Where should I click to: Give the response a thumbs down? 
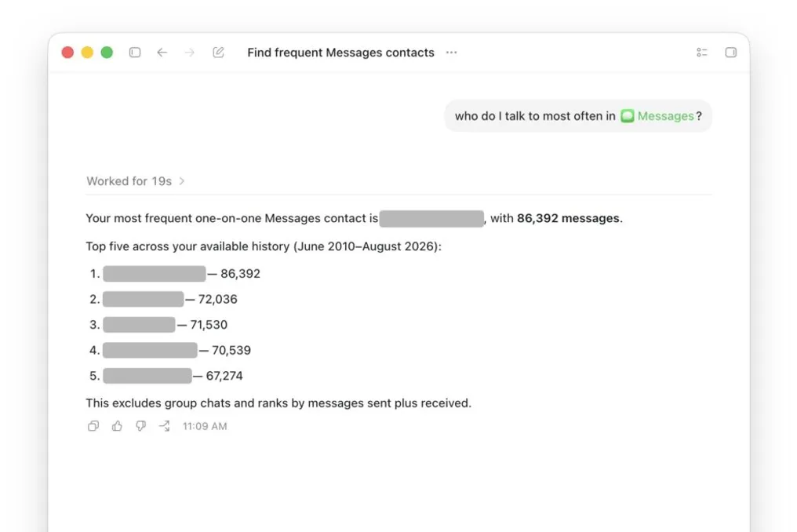pyautogui.click(x=140, y=426)
